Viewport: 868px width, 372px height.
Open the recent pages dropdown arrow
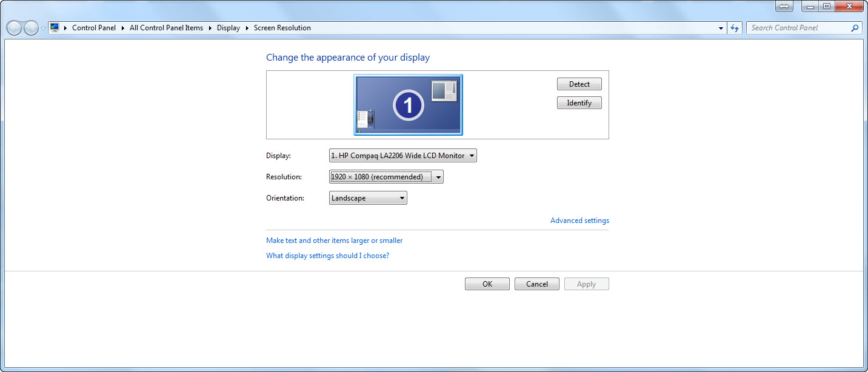coord(43,28)
